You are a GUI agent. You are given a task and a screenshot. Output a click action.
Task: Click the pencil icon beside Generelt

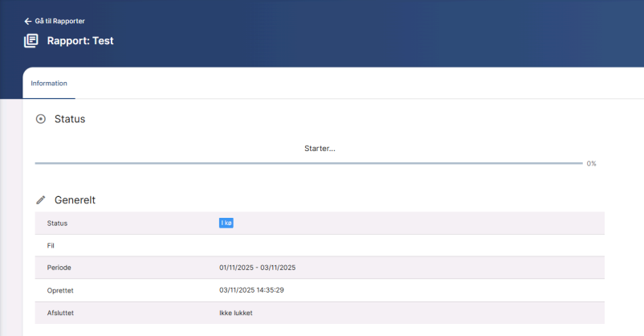pyautogui.click(x=41, y=199)
